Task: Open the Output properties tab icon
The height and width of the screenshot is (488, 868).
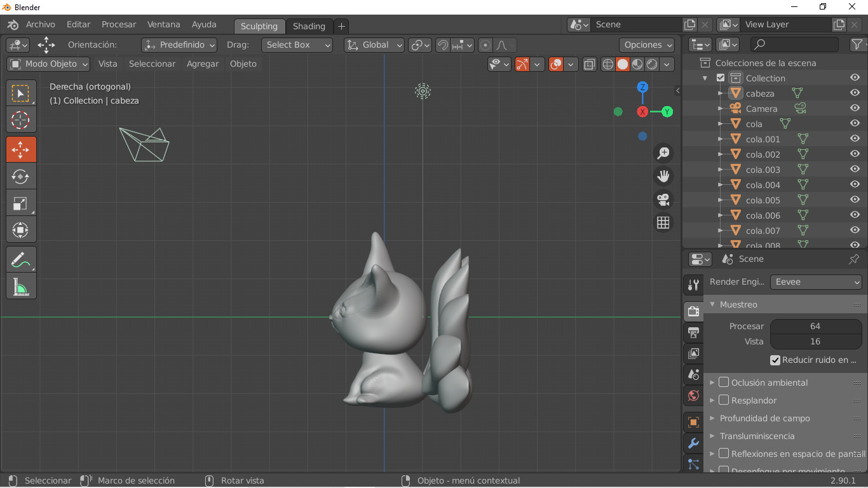Action: coord(693,332)
